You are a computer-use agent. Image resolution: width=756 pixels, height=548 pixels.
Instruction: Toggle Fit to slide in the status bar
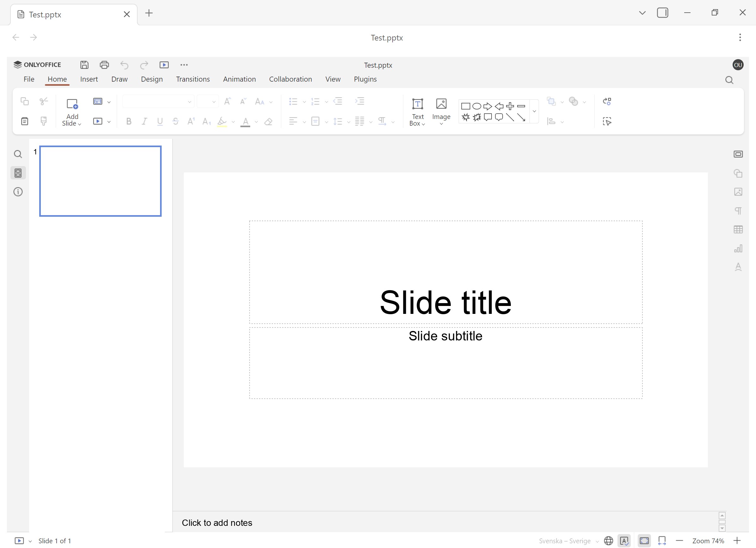(644, 541)
